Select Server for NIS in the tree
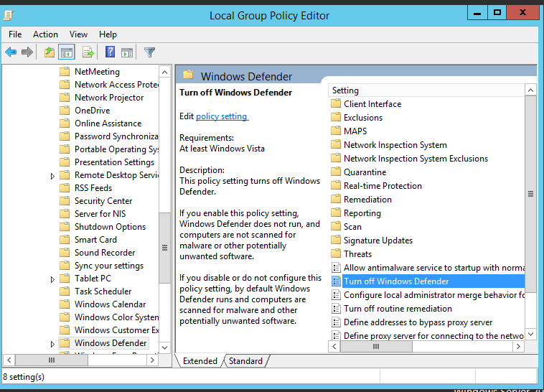The image size is (544, 392). point(100,214)
